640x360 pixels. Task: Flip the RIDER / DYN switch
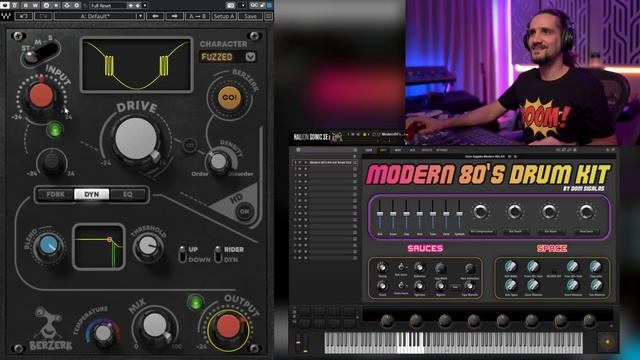pyautogui.click(x=218, y=254)
